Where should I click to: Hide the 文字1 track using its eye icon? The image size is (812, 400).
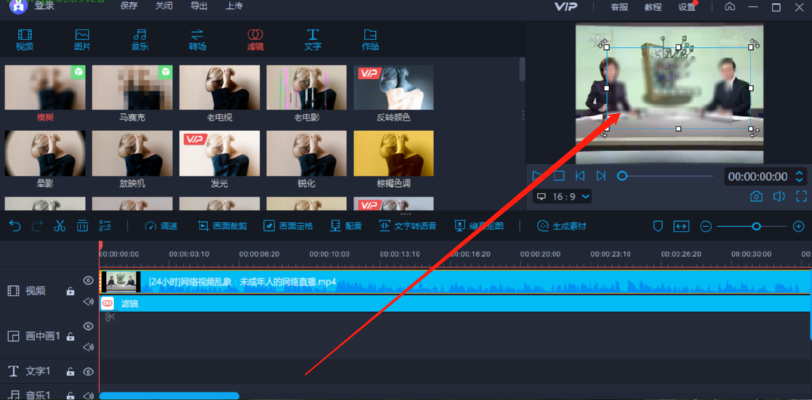[88, 372]
